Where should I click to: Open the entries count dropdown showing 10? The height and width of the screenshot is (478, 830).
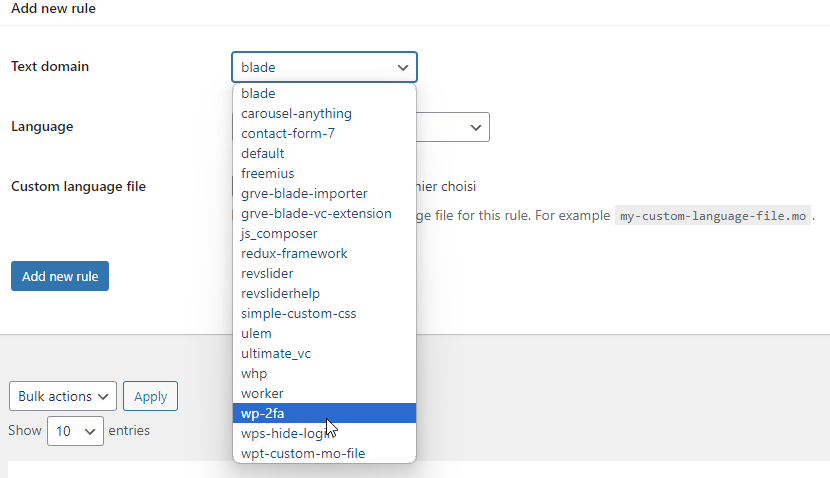(x=75, y=431)
